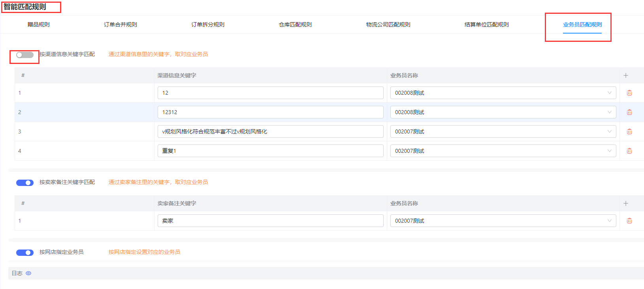
Task: Go to the 订单拆分规则 tab
Action: (x=208, y=24)
